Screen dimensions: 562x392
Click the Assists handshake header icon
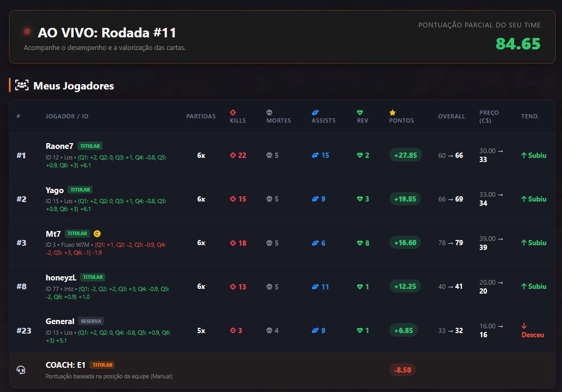(x=315, y=113)
